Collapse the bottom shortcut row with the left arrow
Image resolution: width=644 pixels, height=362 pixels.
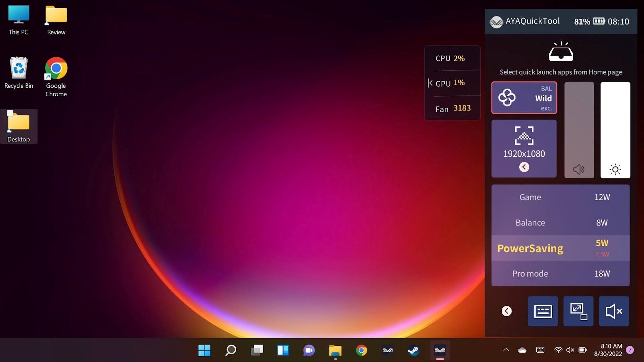pyautogui.click(x=507, y=311)
